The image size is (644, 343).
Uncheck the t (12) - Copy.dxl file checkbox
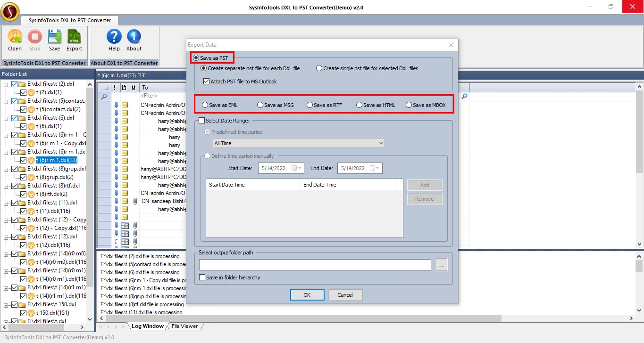pyautogui.click(x=24, y=228)
